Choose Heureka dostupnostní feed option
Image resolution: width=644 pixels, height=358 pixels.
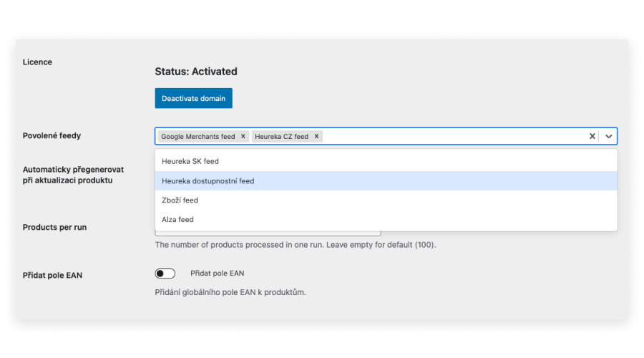tap(386, 181)
